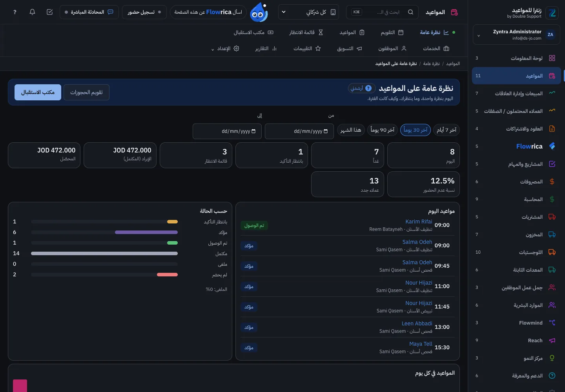Open the notifications bell icon
The height and width of the screenshot is (392, 565).
33,12
